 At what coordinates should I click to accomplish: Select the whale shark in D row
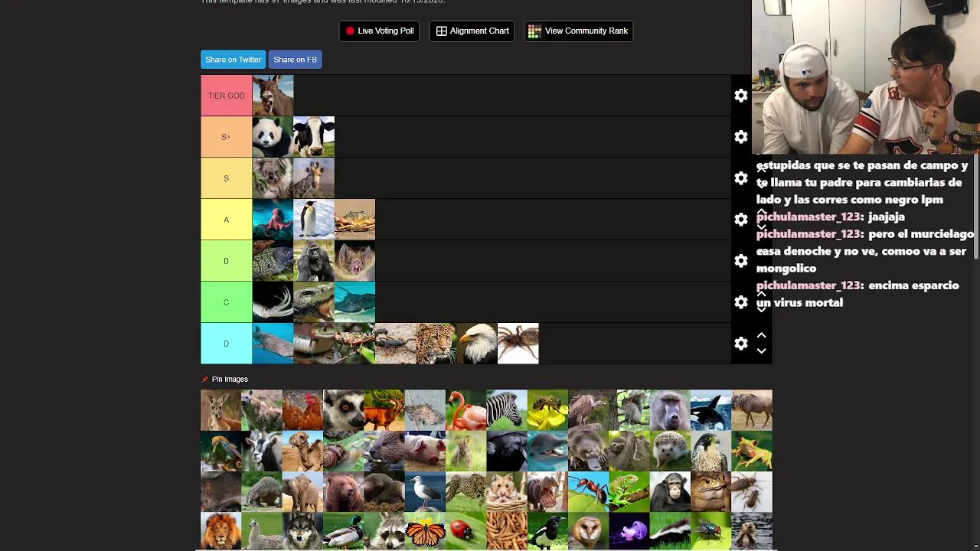click(x=273, y=344)
